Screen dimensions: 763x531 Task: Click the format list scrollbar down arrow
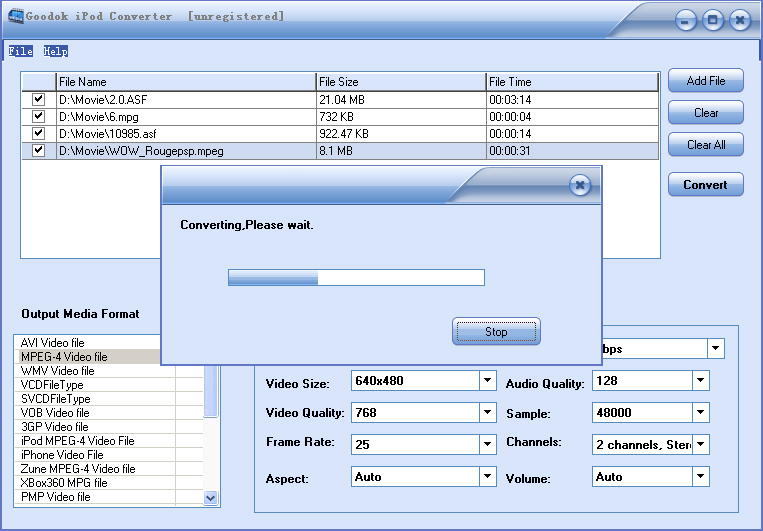click(210, 498)
